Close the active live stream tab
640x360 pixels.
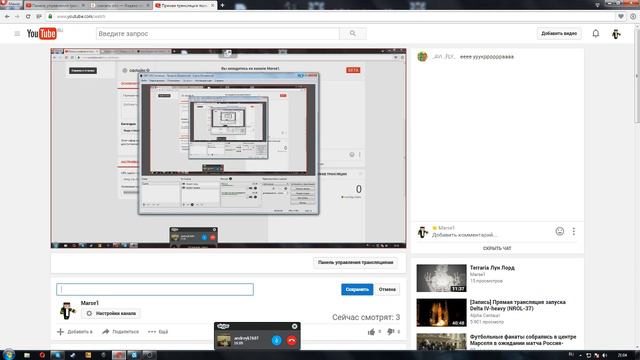tap(212, 5)
